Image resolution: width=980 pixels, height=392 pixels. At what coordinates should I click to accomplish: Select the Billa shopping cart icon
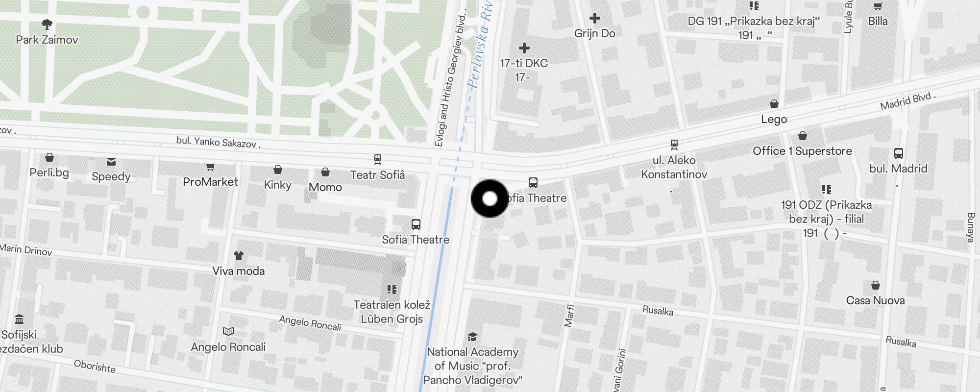pos(878,6)
